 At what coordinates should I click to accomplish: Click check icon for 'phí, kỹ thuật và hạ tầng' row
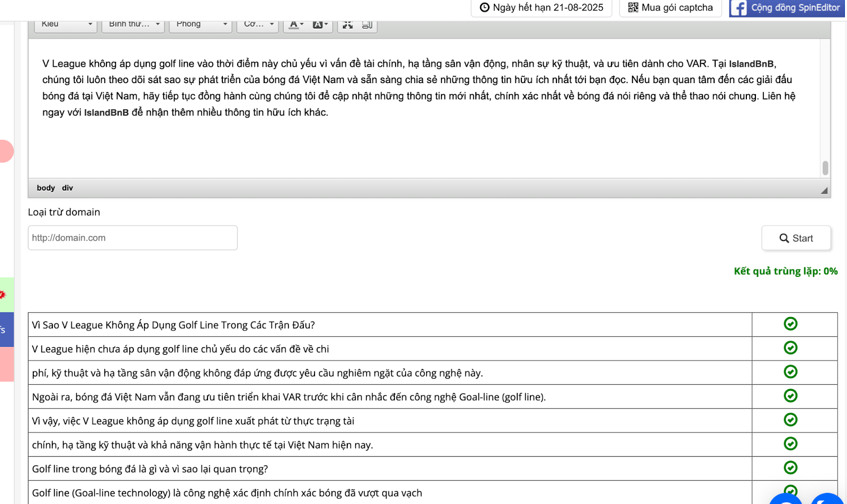point(790,372)
